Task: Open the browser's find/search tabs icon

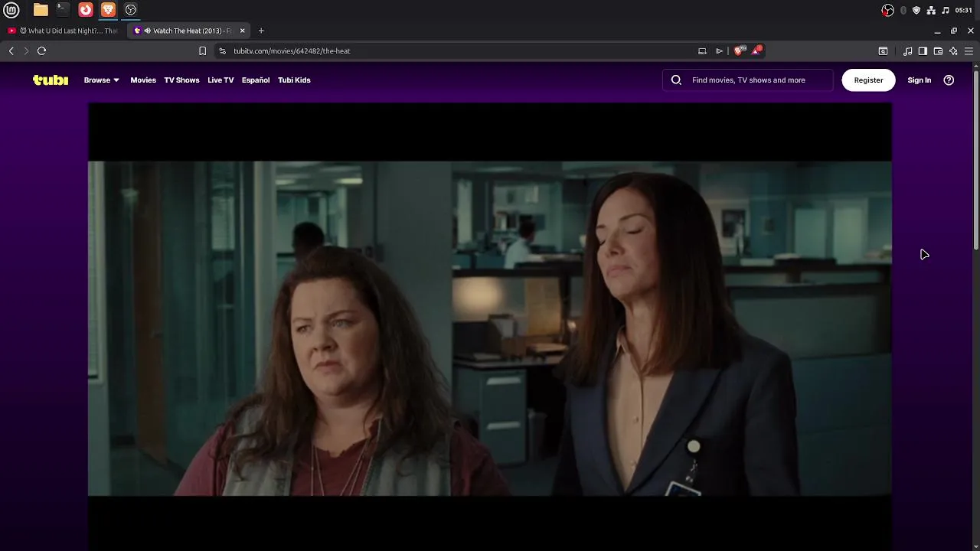Action: point(883,51)
